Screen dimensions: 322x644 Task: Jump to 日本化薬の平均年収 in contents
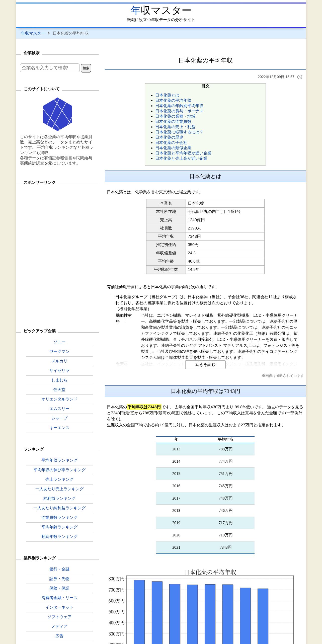[x=173, y=101]
